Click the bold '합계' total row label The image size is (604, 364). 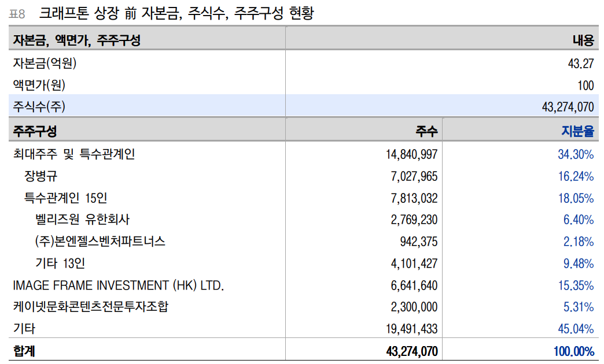coord(24,351)
